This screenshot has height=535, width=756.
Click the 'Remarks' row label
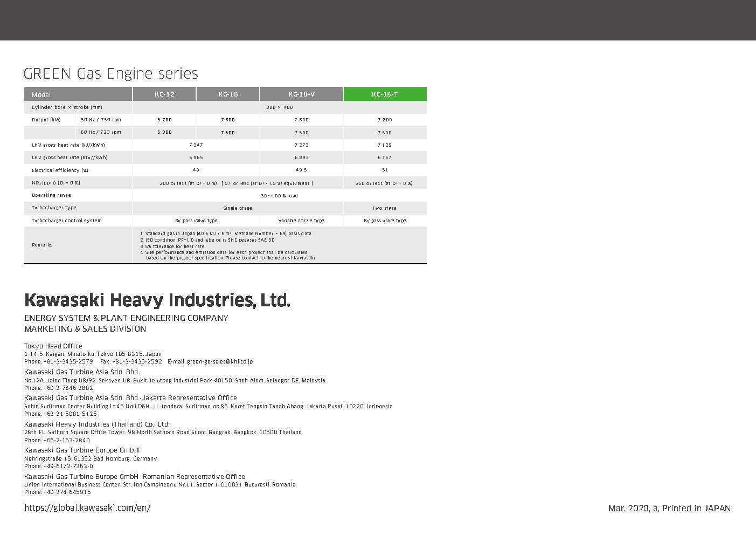point(42,245)
